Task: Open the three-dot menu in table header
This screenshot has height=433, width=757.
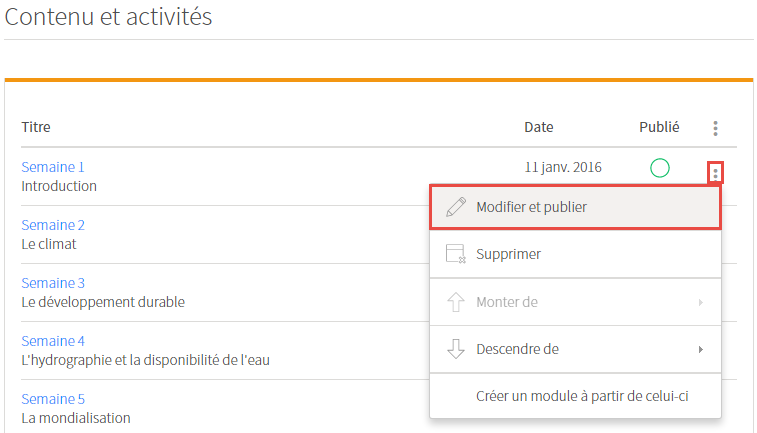Action: click(715, 128)
